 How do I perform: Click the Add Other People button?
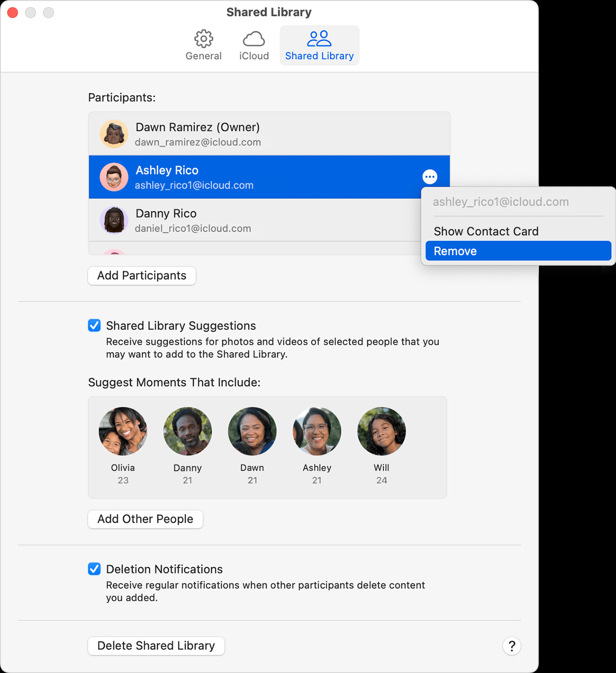click(145, 519)
